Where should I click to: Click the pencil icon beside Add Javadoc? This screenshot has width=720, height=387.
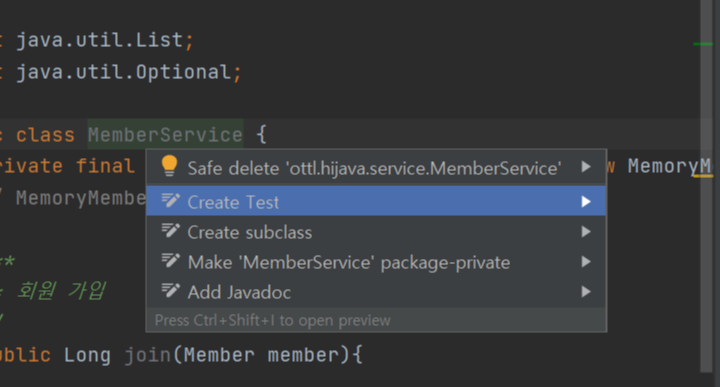[x=170, y=291]
